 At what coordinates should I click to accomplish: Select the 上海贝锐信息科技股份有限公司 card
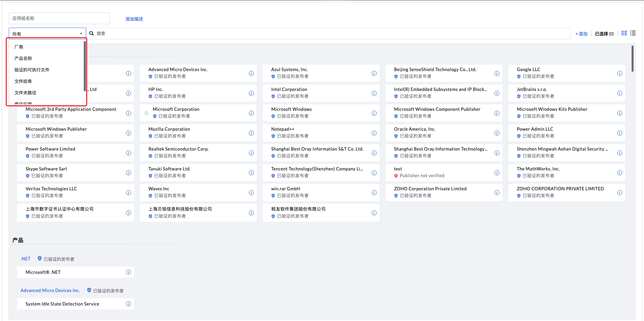click(198, 213)
